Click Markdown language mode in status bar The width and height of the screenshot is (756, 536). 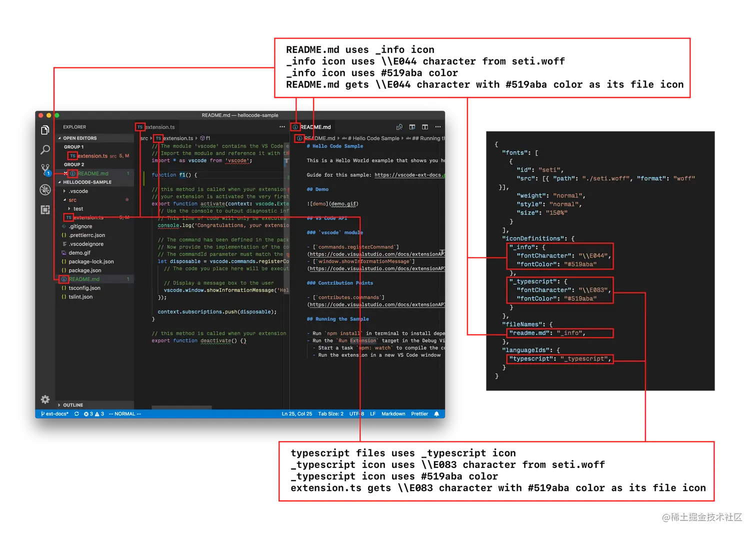[x=393, y=414]
